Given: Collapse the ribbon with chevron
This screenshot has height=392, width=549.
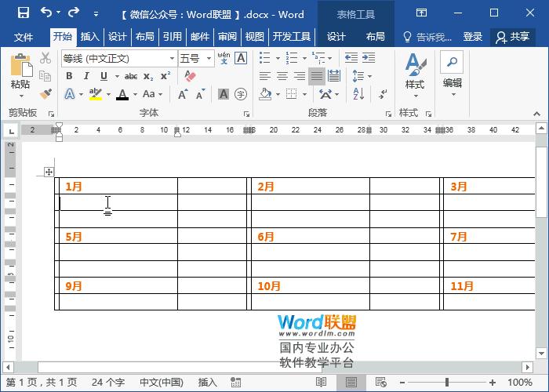Looking at the screenshot, I should (x=536, y=114).
